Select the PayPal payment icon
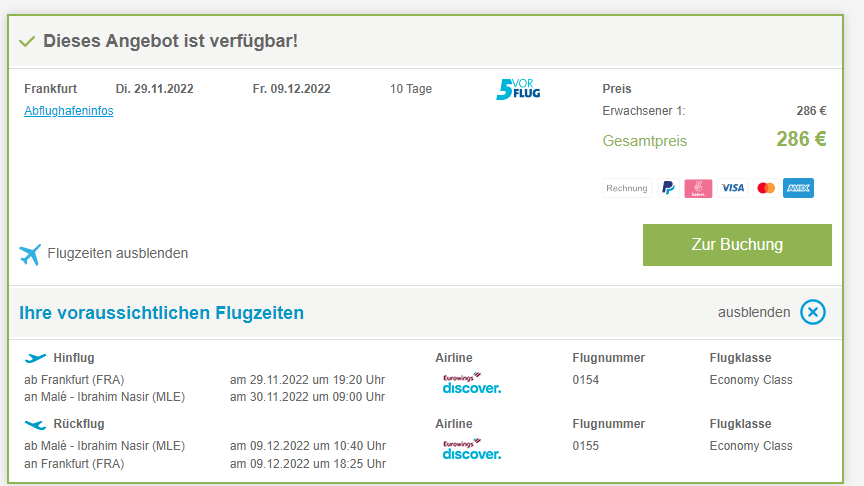Viewport: 864px width, 486px height. click(x=668, y=188)
